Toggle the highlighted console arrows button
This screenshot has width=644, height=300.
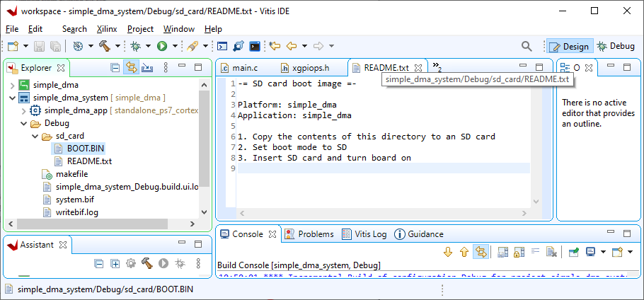[x=480, y=252]
